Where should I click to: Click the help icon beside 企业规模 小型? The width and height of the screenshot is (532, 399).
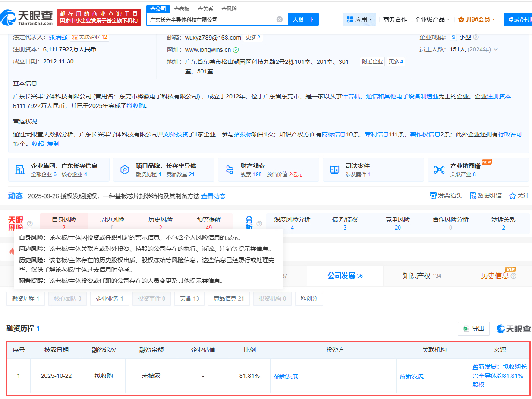click(x=476, y=38)
